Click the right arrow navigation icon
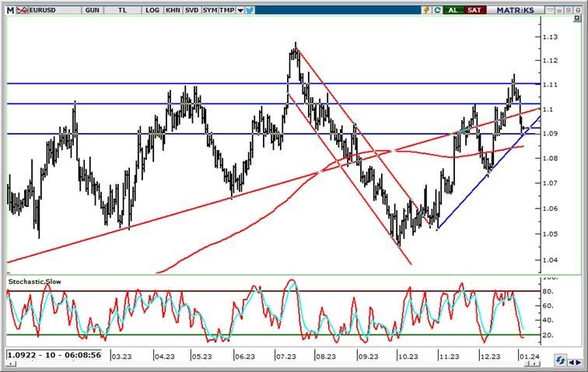This screenshot has height=372, width=588. click(x=578, y=362)
